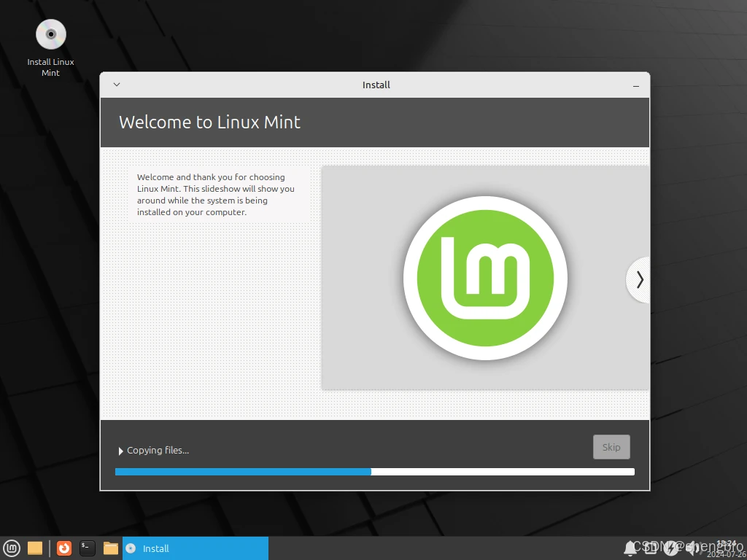The height and width of the screenshot is (560, 747).
Task: Click the Install title bar text
Action: coord(376,85)
